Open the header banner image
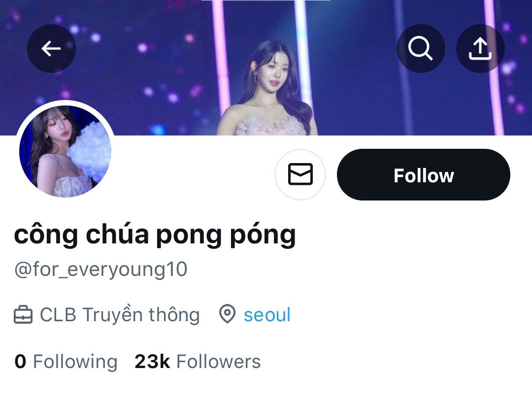The width and height of the screenshot is (532, 403). 266,67
